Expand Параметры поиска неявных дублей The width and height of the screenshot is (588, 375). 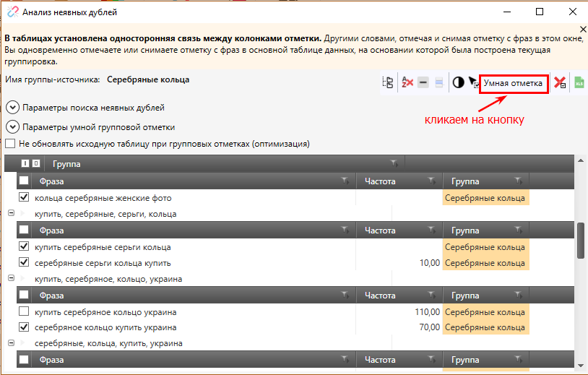coord(13,108)
